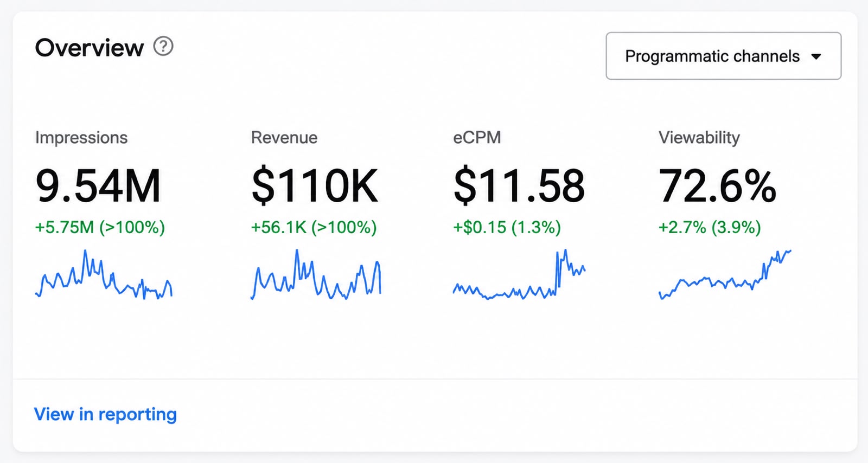Click the +5.75M (>100%) change text

point(100,227)
